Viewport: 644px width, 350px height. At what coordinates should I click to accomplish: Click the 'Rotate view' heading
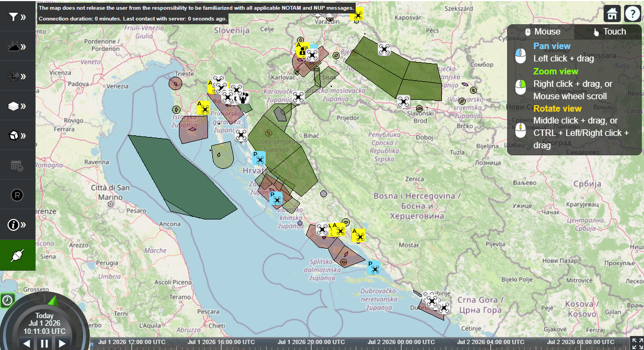pyautogui.click(x=557, y=108)
